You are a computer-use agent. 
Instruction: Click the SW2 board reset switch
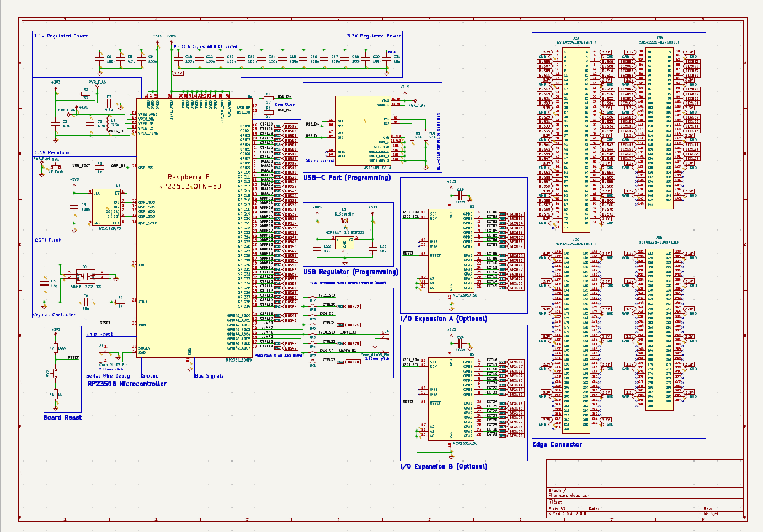(56, 372)
